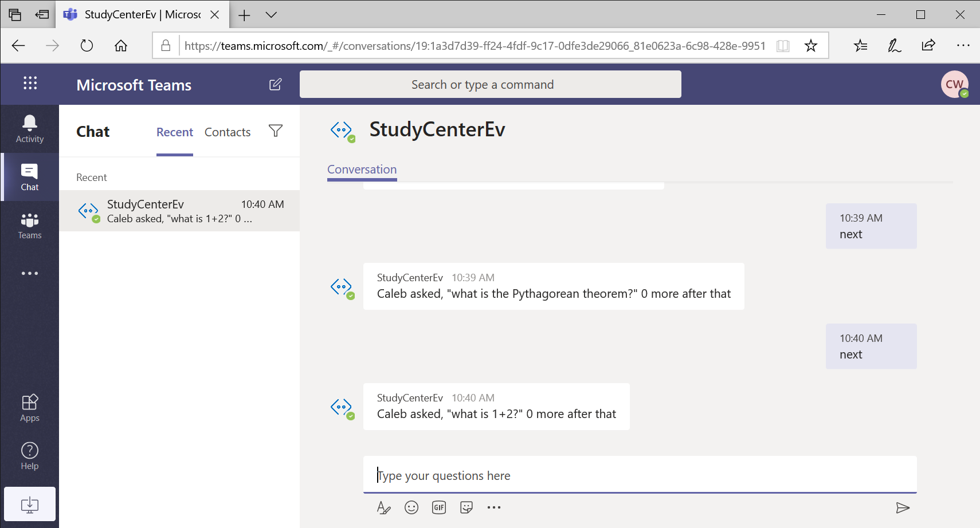Click the 10:39 AM next message
The image size is (980, 528).
point(871,226)
